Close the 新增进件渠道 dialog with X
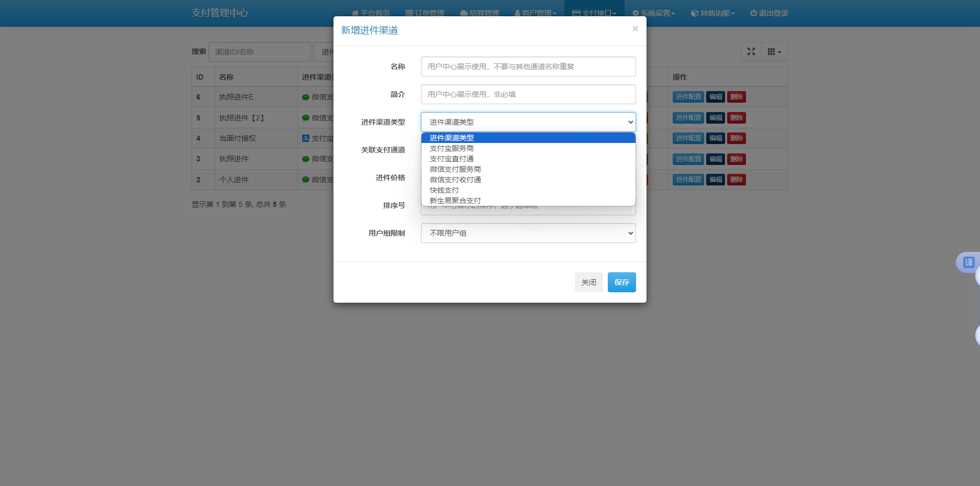 tap(635, 29)
